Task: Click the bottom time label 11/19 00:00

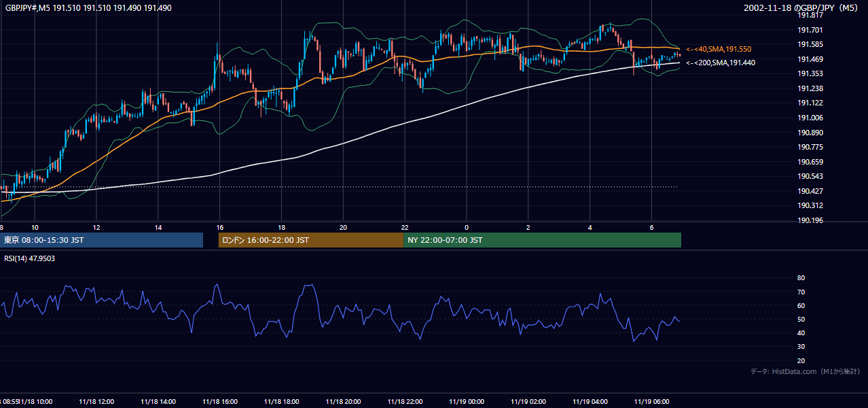Action: pyautogui.click(x=467, y=401)
